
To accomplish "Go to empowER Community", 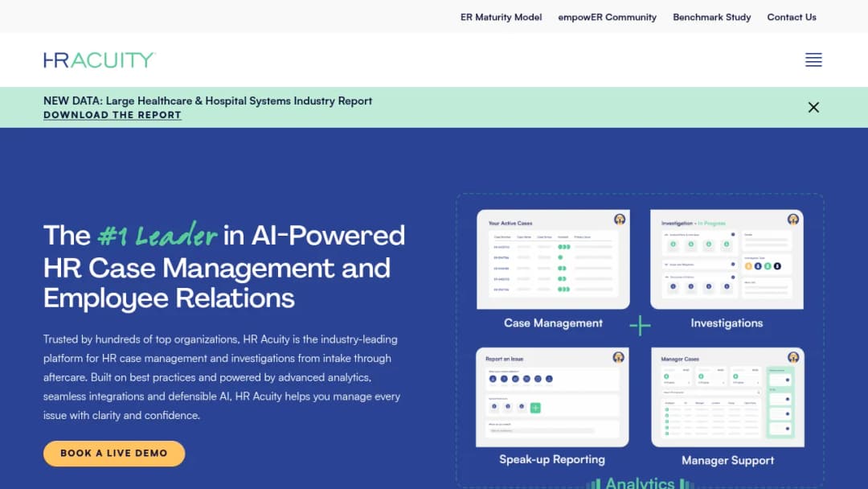I will (x=608, y=17).
